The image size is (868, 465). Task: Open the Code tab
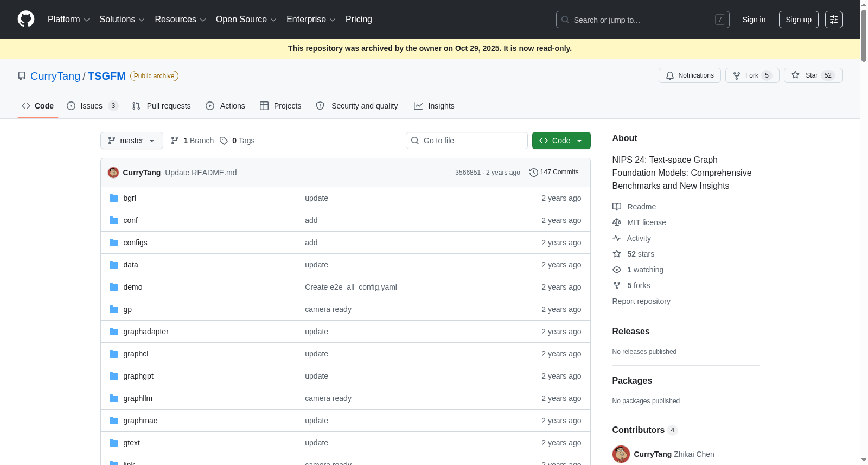38,106
